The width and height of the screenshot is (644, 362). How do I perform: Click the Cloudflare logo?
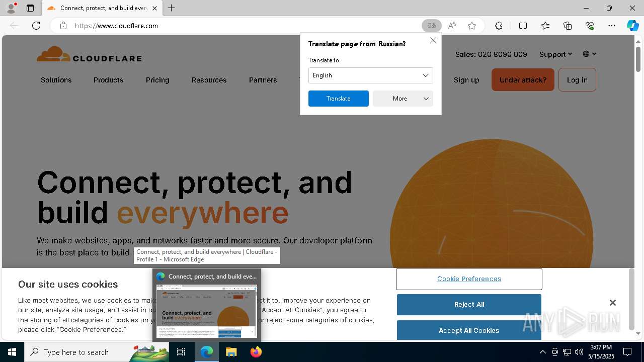pyautogui.click(x=89, y=54)
